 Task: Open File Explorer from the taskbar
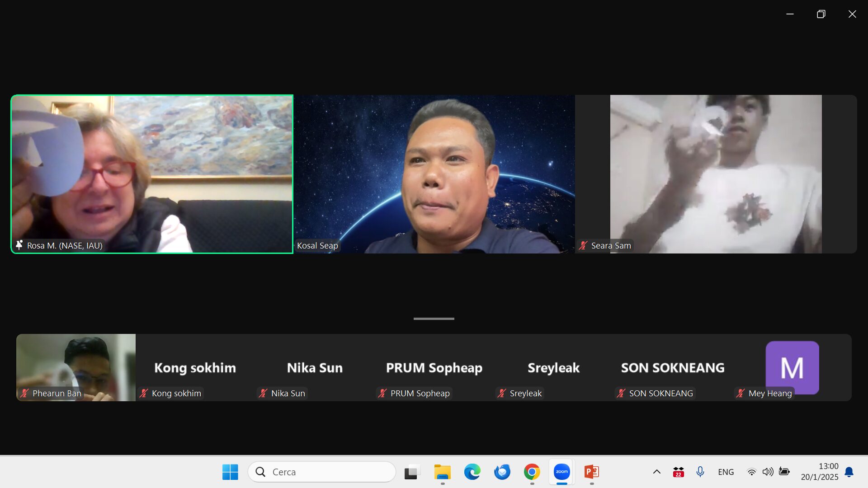[x=442, y=472]
